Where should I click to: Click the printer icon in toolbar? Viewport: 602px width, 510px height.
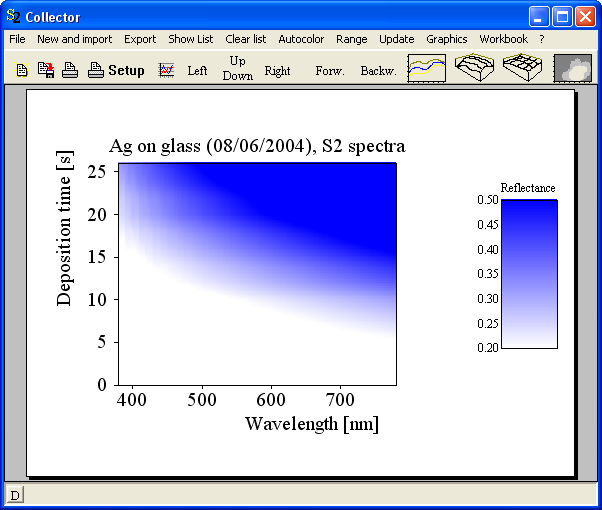tap(70, 70)
